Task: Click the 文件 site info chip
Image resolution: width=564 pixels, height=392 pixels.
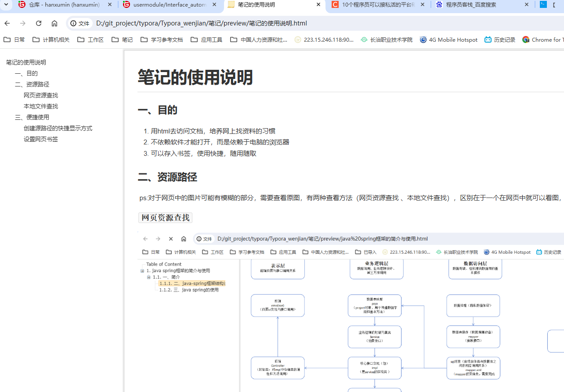Action: click(x=80, y=23)
